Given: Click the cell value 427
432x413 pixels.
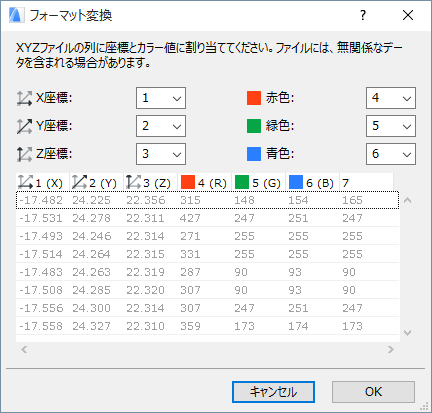Looking at the screenshot, I should (x=190, y=218).
